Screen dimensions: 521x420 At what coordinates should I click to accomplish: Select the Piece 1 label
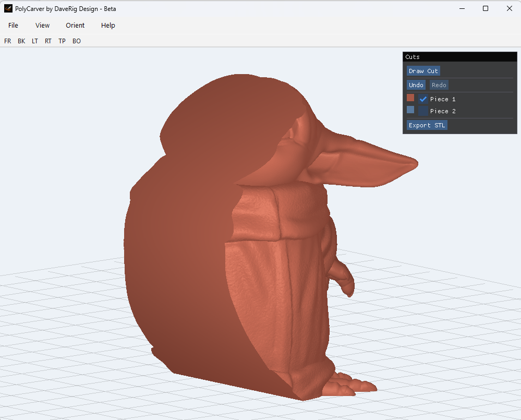(443, 99)
